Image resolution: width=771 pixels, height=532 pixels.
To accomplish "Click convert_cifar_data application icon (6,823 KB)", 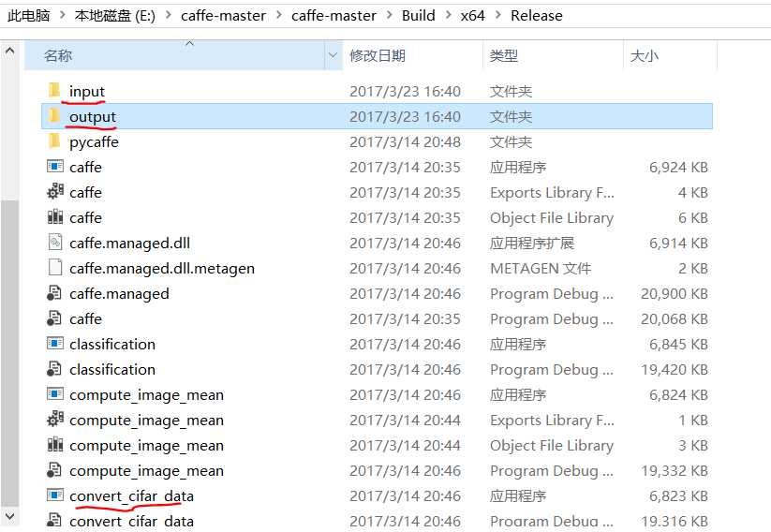I will [55, 495].
